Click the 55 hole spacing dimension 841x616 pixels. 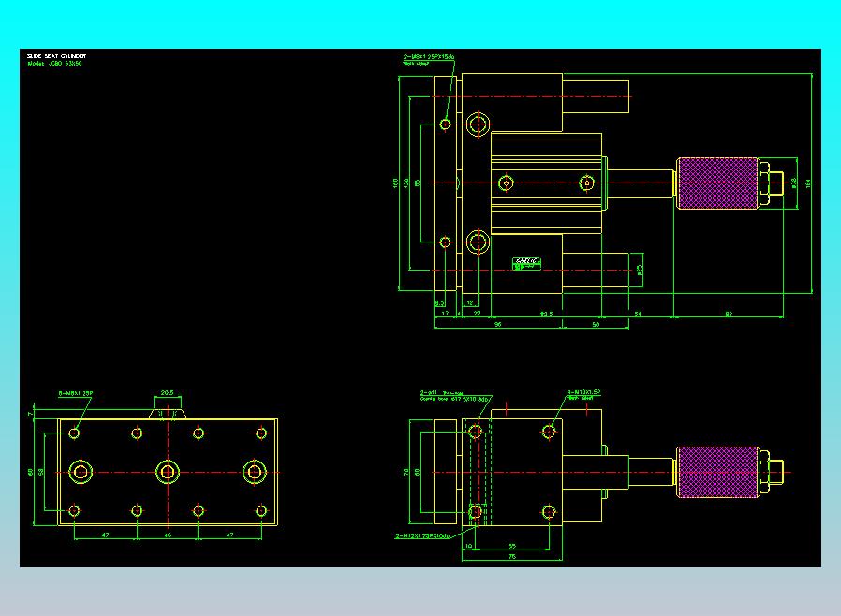(x=511, y=547)
